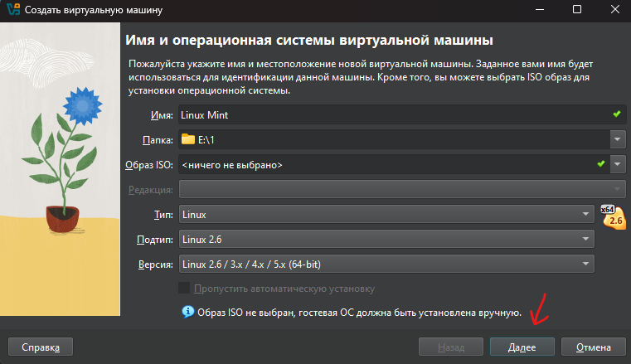Viewport: 631px width, 364px height.
Task: Click the disabled Редакция dropdown
Action: point(402,189)
